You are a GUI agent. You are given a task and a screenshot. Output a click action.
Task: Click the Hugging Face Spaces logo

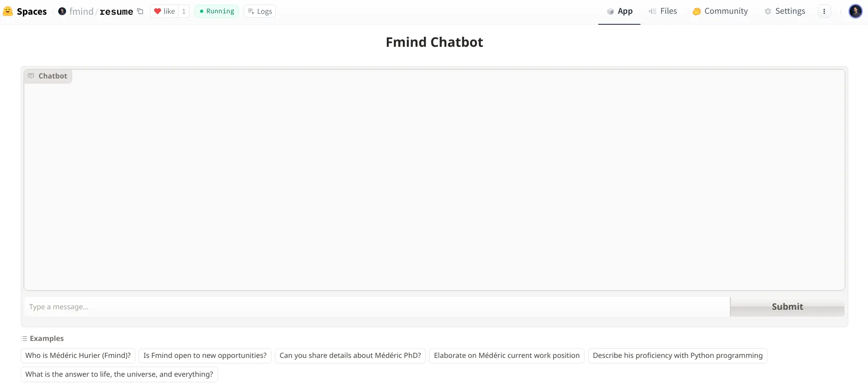(x=8, y=11)
